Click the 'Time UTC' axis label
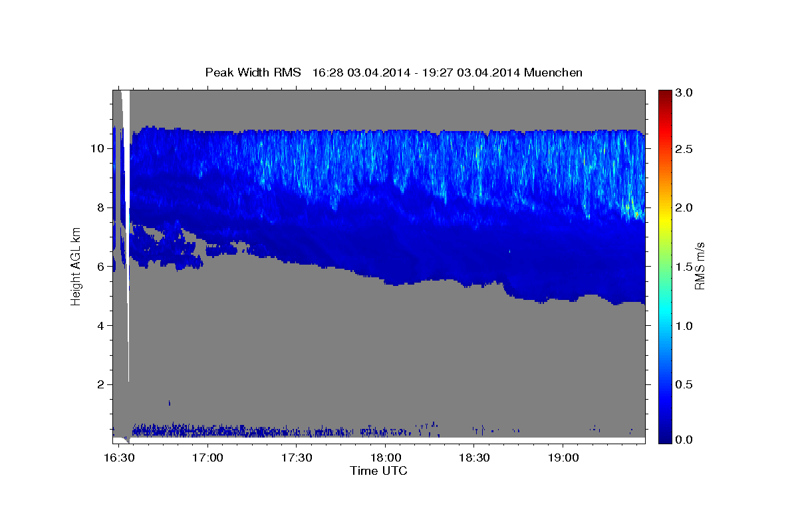The height and width of the screenshot is (532, 798). [x=378, y=471]
